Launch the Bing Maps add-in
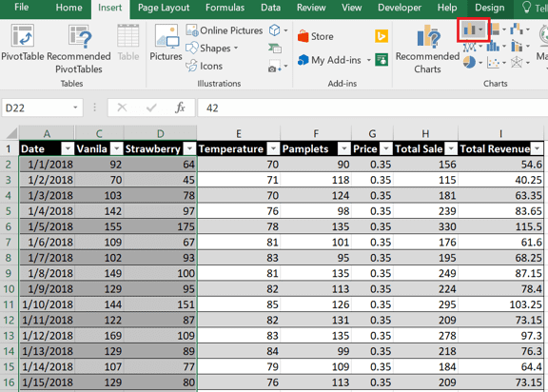 click(382, 36)
